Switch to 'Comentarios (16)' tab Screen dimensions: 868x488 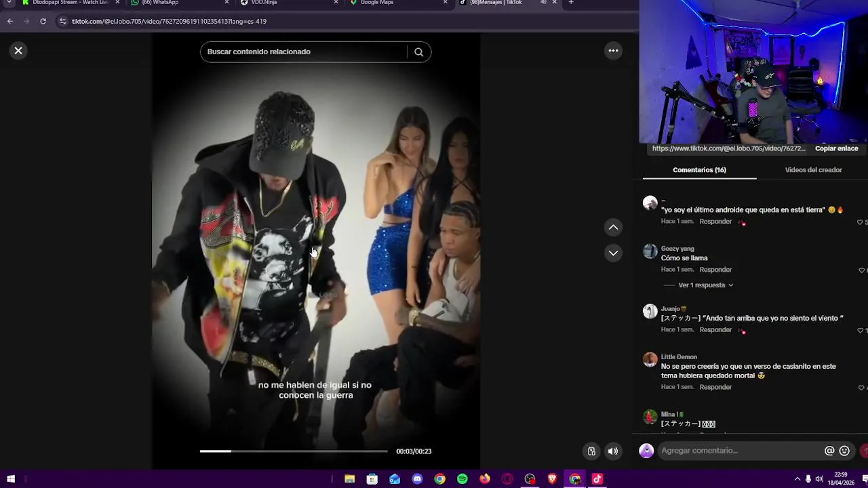699,170
